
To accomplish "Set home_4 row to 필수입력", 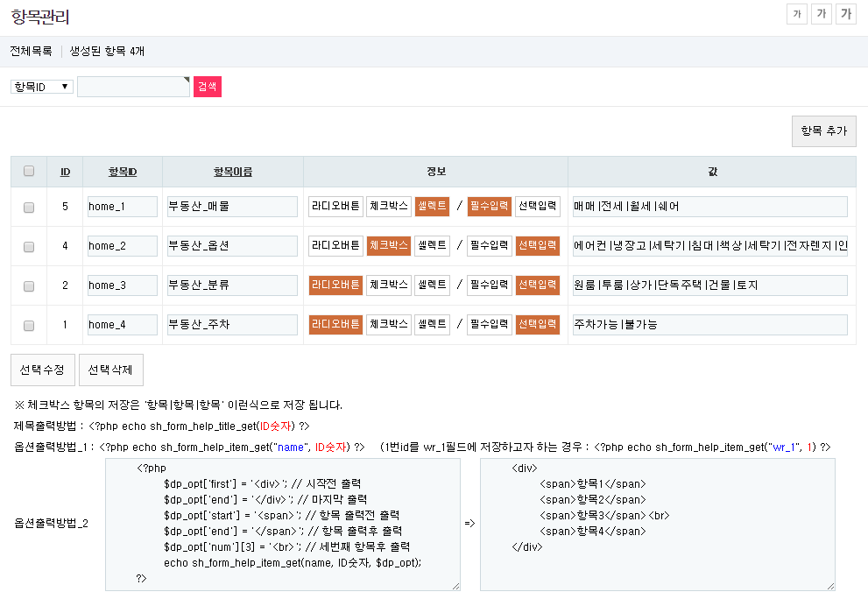I will click(489, 325).
